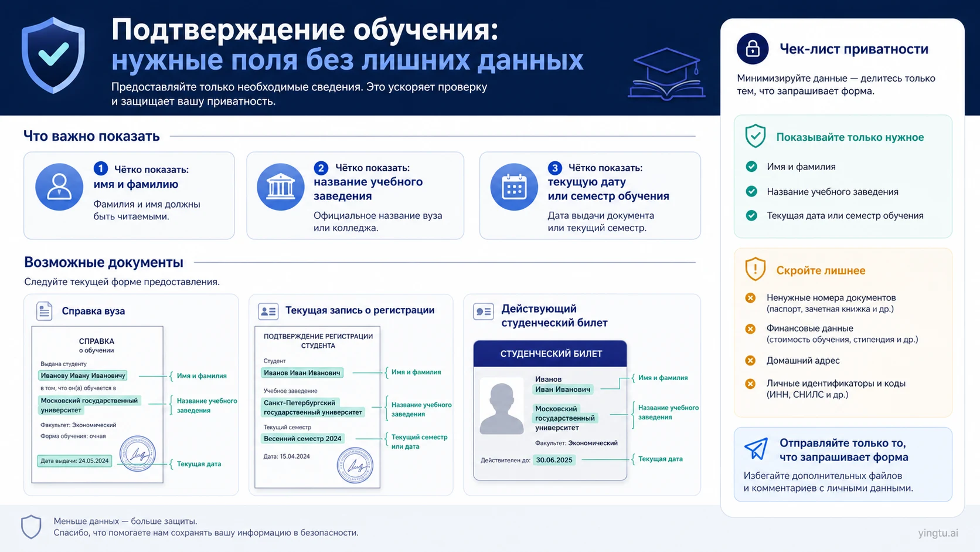This screenshot has height=552, width=980.
Task: Click the ID icon next to Действующий студенческий билет
Action: pyautogui.click(x=484, y=311)
